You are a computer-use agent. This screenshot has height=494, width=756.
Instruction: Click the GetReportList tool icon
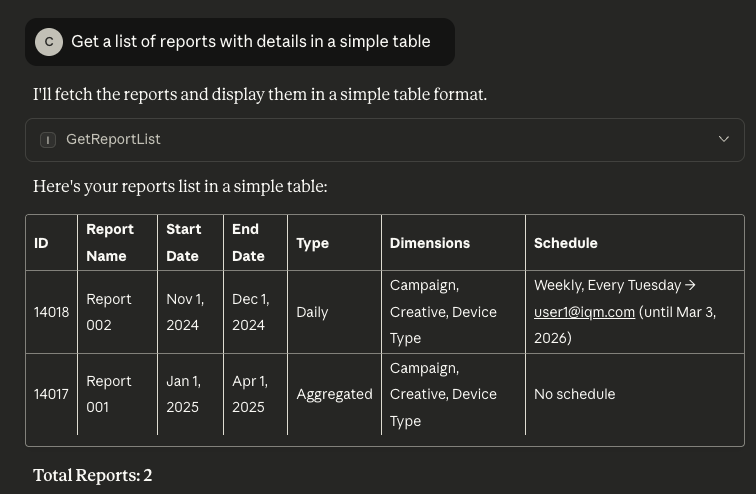click(48, 140)
